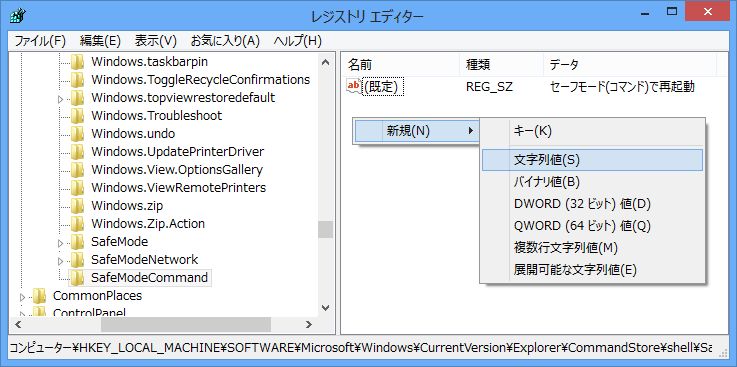The height and width of the screenshot is (367, 737).
Task: Click the tree scrollbar up arrow
Action: pos(325,62)
